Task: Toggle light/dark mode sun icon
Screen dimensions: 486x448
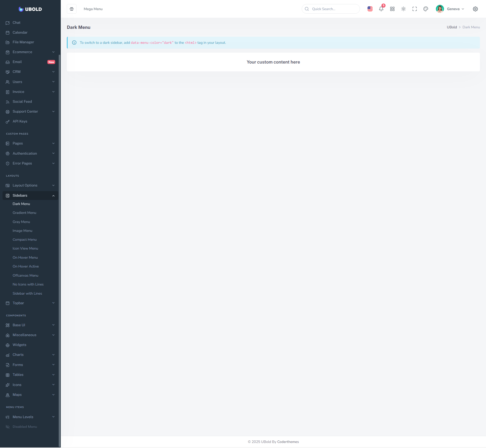Action: (403, 9)
